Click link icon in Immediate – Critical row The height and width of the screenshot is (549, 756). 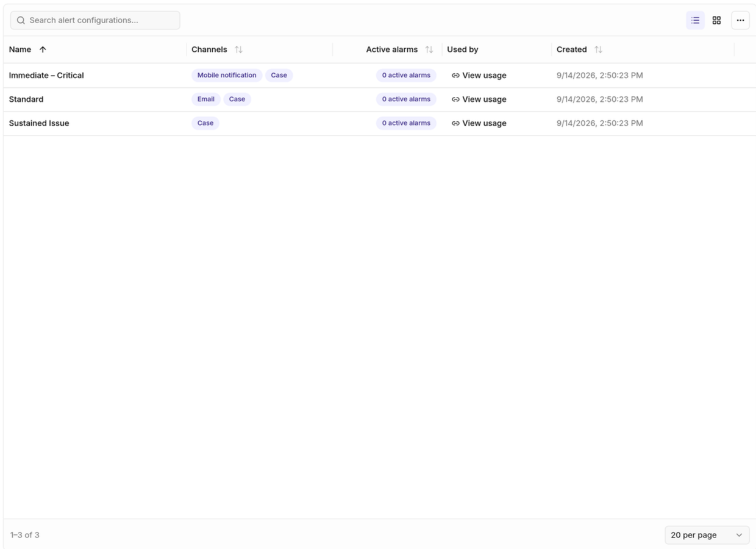455,76
